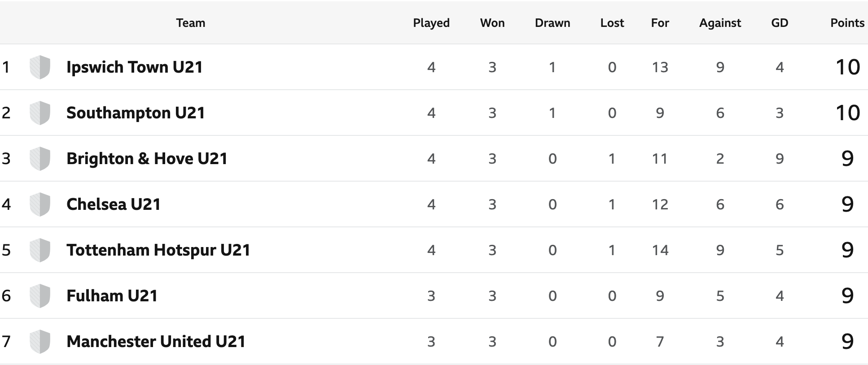Open the Southampton U21 team link

[x=136, y=113]
